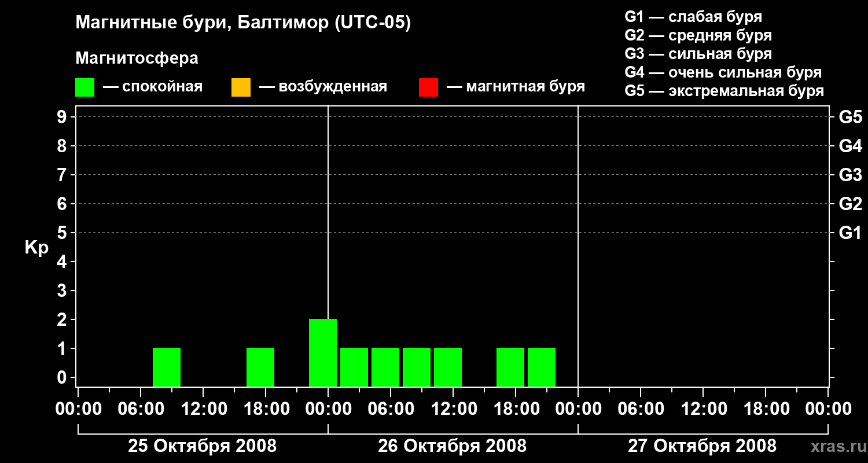Click the '27 Октября 2008' date label

[x=702, y=446]
